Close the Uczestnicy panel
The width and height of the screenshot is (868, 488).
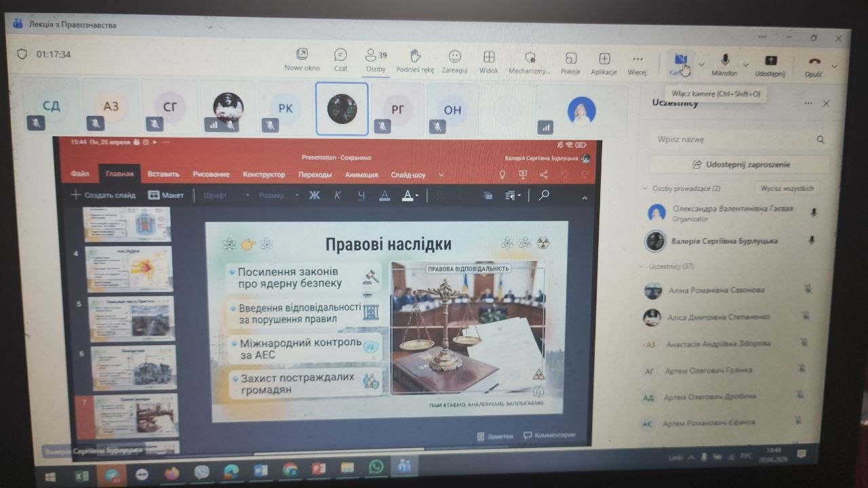[x=826, y=104]
